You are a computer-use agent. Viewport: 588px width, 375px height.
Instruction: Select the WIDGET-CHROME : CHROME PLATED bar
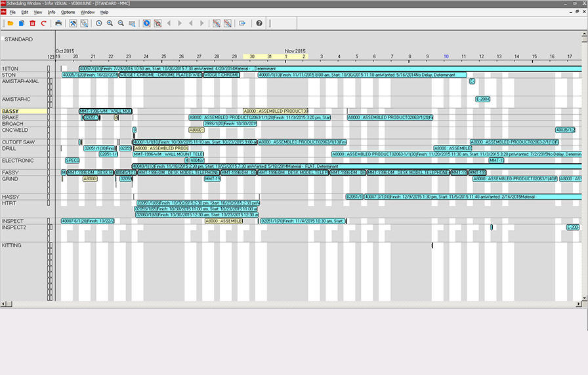coord(161,75)
